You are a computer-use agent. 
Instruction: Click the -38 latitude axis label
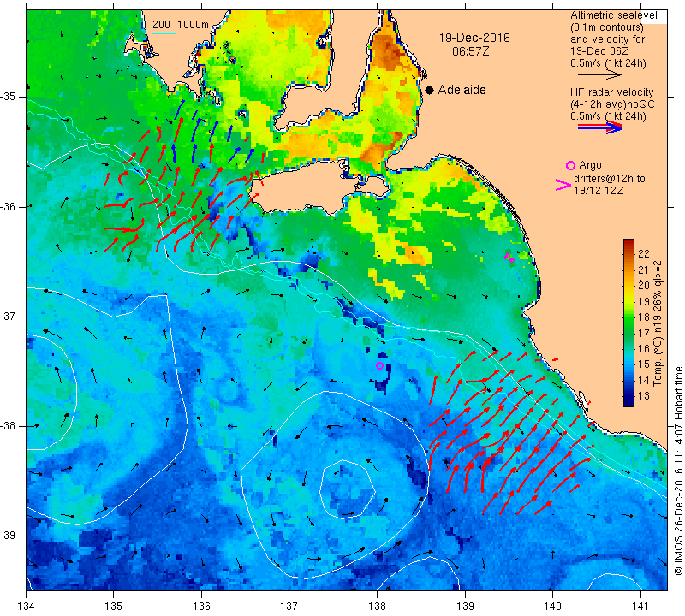[x=9, y=426]
